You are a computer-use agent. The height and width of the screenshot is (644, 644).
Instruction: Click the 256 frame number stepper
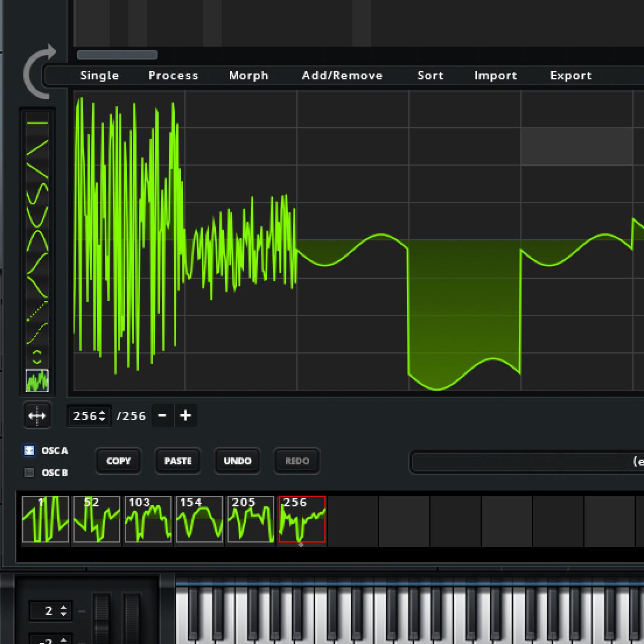89,416
